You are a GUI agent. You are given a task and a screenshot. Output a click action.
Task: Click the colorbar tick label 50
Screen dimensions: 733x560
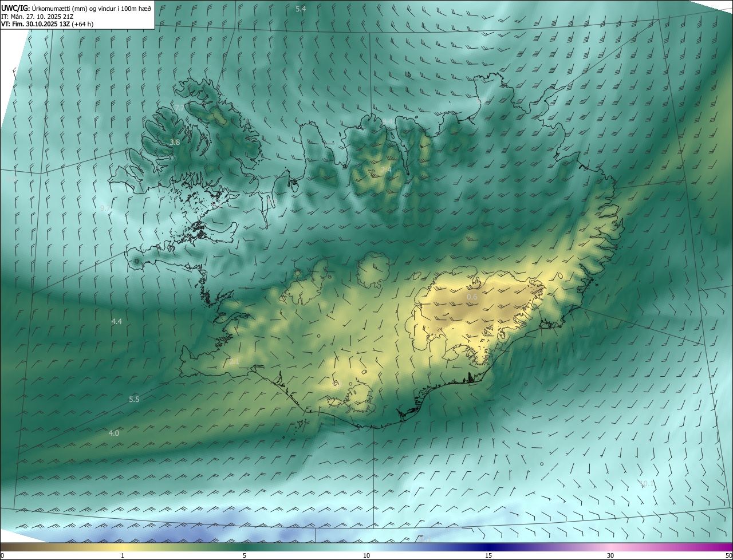(x=728, y=556)
